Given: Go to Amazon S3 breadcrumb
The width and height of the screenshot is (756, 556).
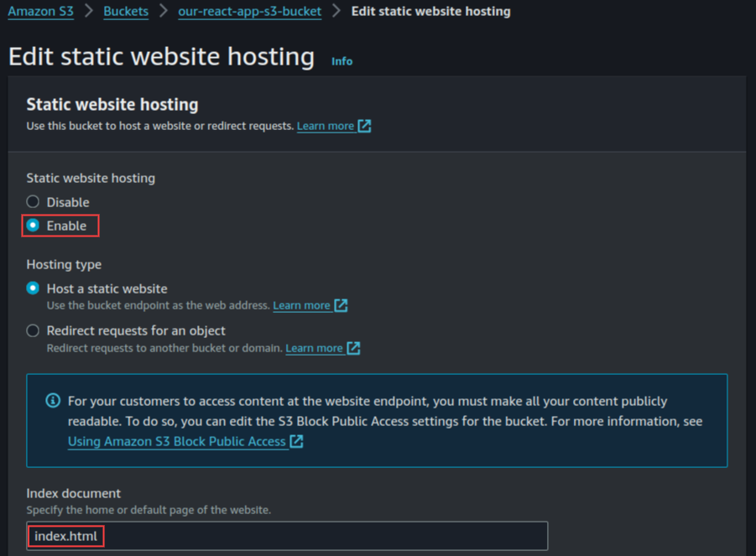Looking at the screenshot, I should 40,12.
